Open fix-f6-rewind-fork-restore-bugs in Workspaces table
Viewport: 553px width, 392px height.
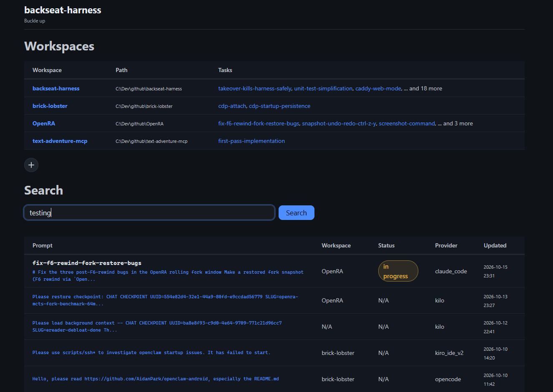click(259, 123)
